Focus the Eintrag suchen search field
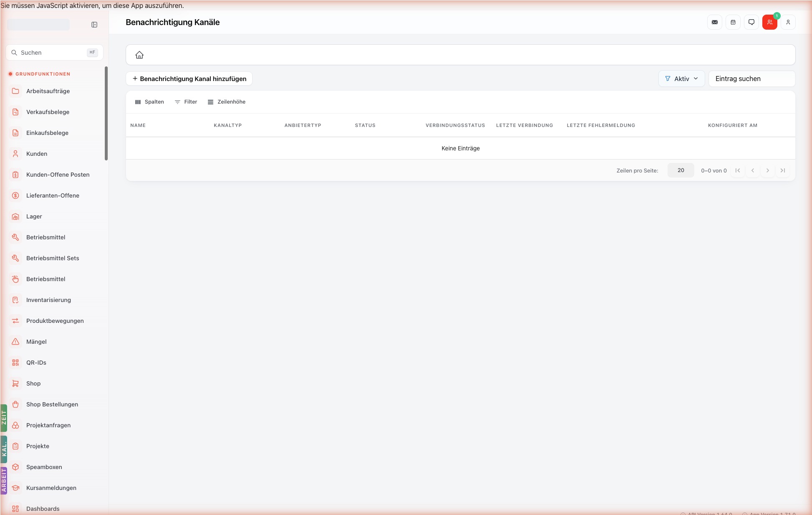Viewport: 812px width, 515px height. coord(752,79)
